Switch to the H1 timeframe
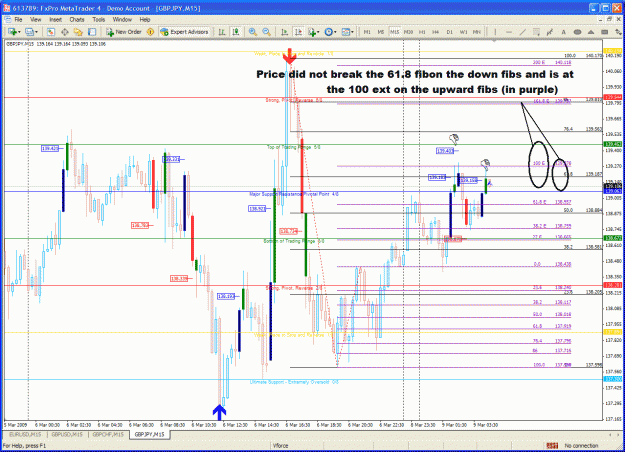 point(422,32)
